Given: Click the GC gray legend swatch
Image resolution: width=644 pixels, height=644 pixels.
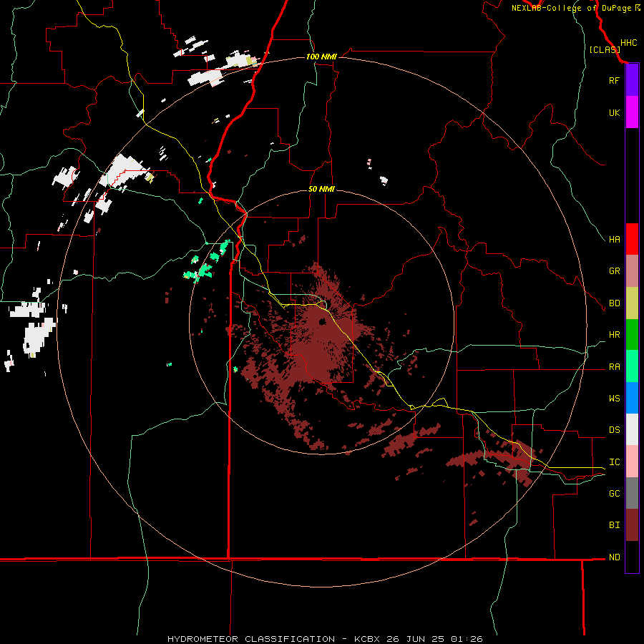Looking at the screenshot, I should click(632, 493).
